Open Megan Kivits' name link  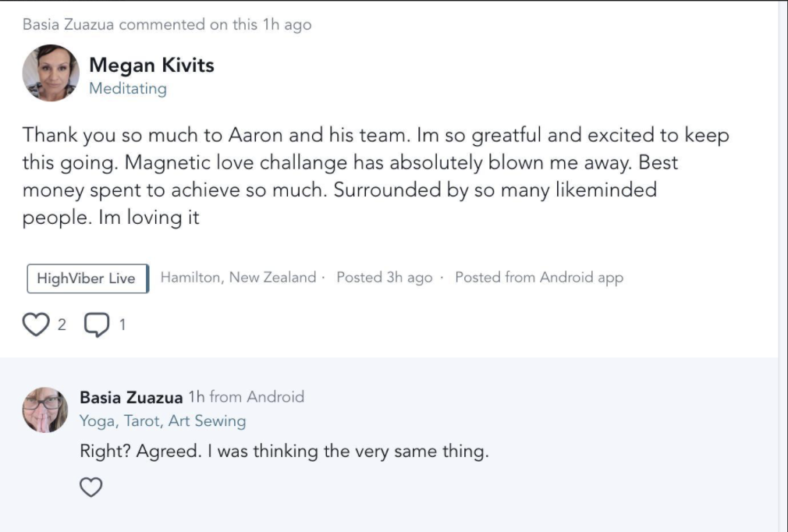point(151,65)
